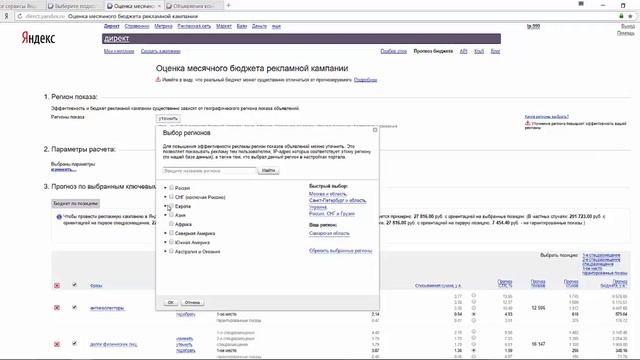
Task: Reload the page in the browser toolbar
Action: [19, 16]
